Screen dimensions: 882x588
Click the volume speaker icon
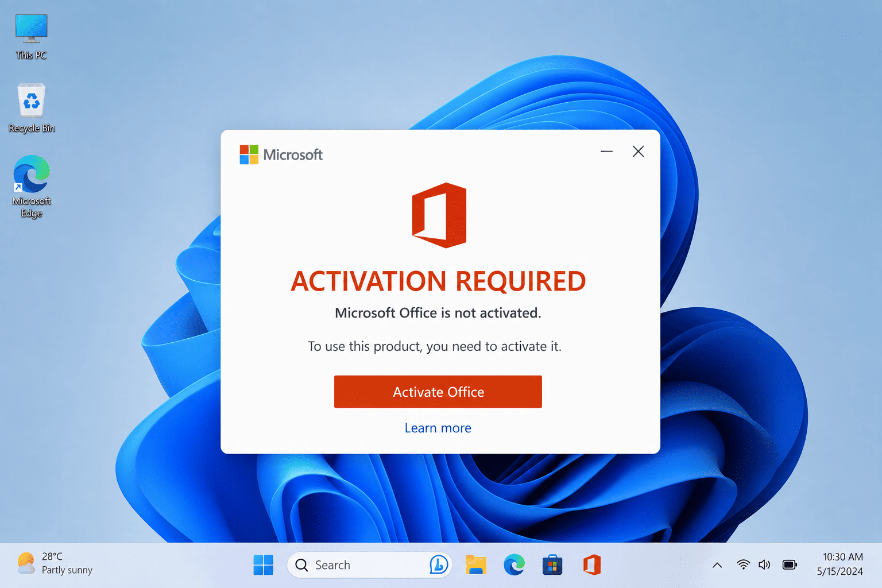(x=764, y=564)
